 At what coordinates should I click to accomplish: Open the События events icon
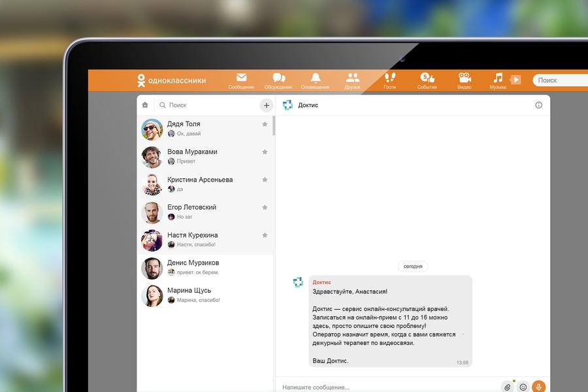[427, 78]
